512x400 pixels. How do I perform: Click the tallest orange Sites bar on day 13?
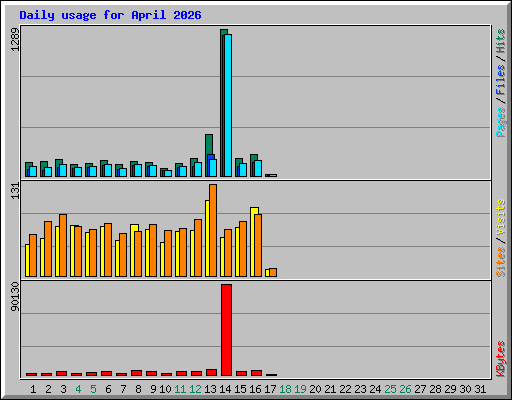coord(213,230)
